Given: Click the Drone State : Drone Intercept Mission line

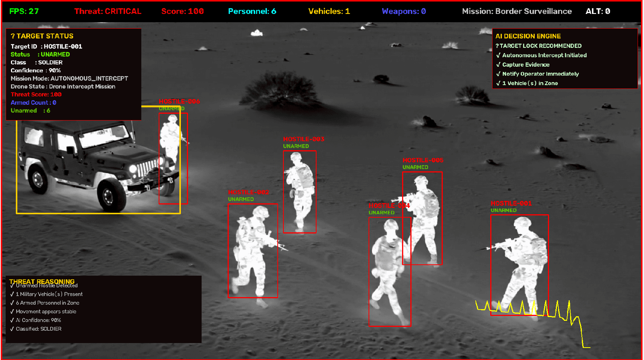Looking at the screenshot, I should tap(63, 87).
